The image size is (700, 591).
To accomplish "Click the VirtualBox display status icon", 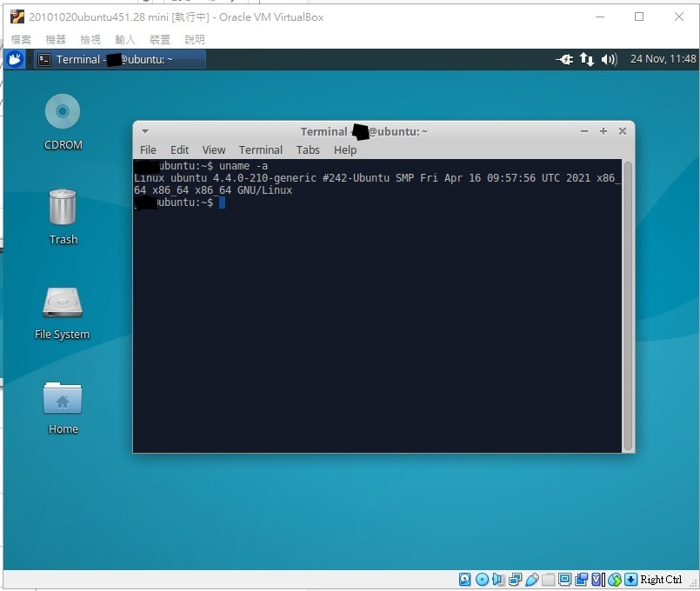I will (x=564, y=580).
